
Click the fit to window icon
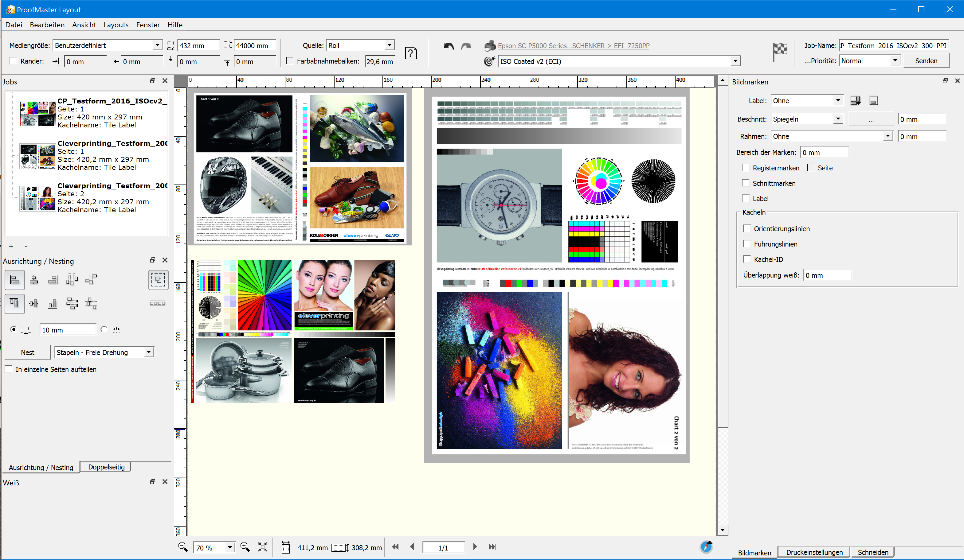pyautogui.click(x=263, y=547)
